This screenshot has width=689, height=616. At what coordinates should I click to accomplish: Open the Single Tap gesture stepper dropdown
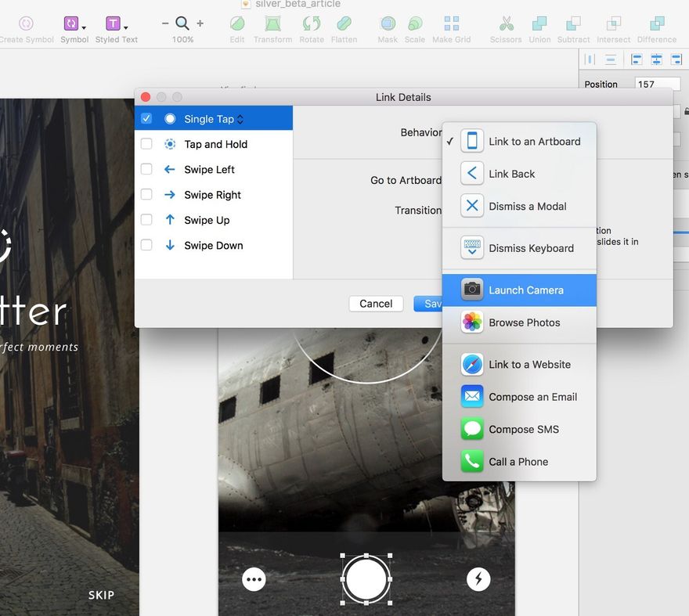click(240, 119)
